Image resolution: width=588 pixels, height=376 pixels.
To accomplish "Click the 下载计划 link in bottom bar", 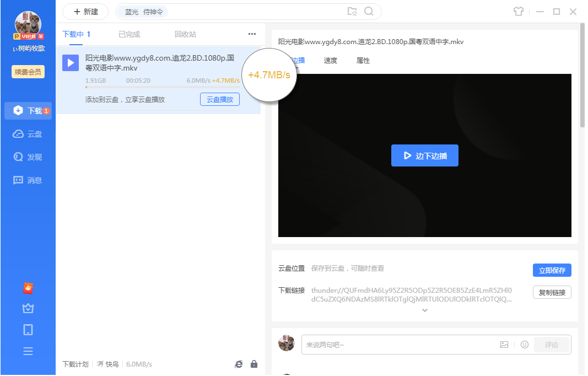I will pyautogui.click(x=75, y=364).
